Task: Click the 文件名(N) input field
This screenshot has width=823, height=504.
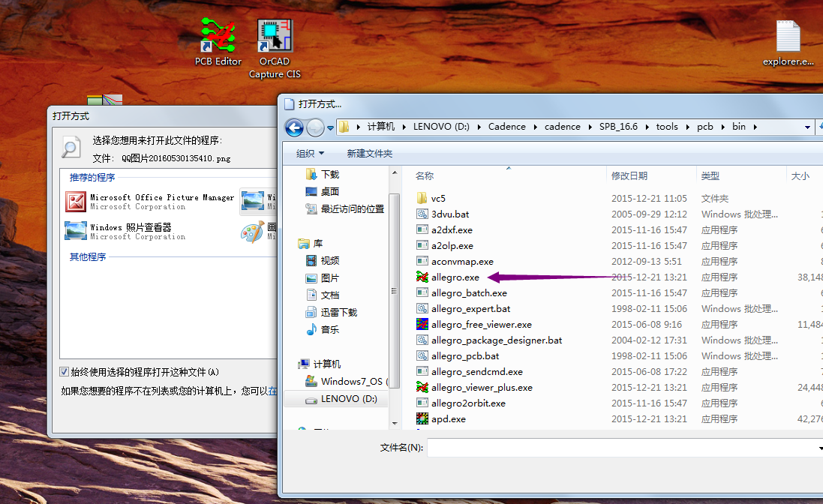Action: click(x=625, y=448)
